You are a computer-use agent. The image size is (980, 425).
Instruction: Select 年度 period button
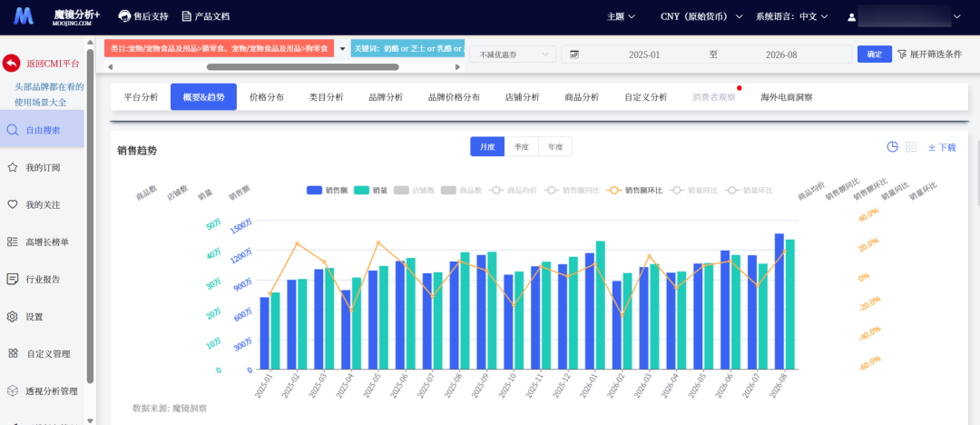[x=555, y=147]
